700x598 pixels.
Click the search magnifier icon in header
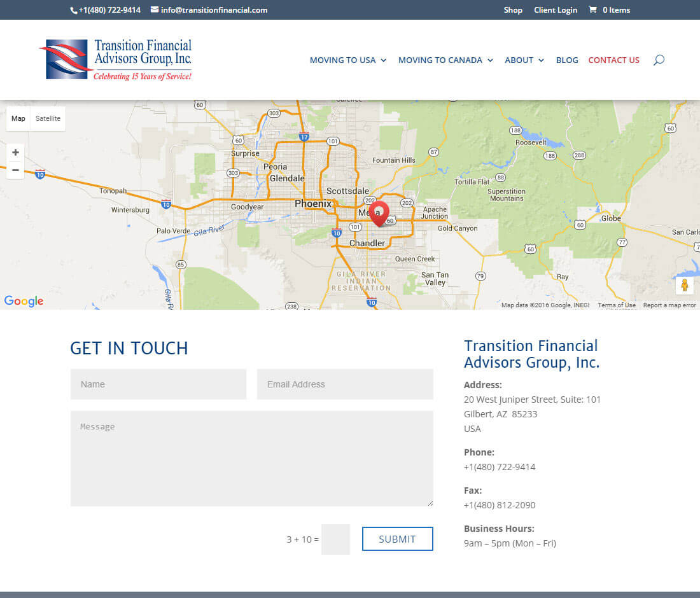659,60
